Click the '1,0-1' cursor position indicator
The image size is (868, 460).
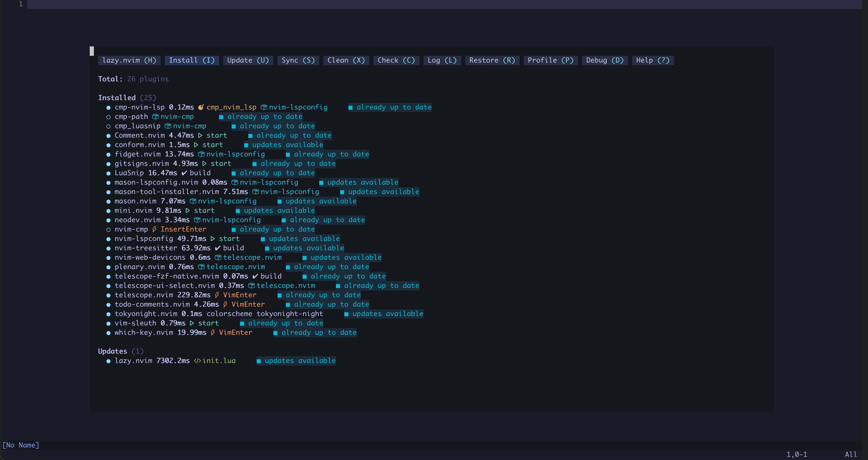point(797,455)
